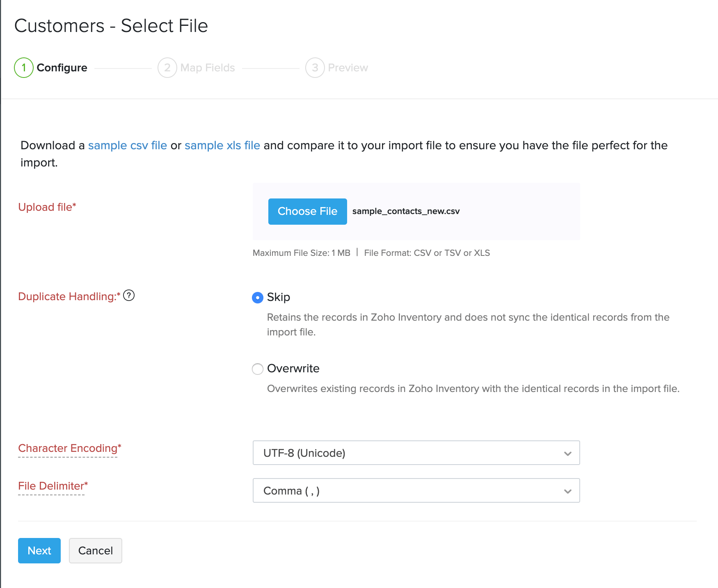Click the sample_contacts_new.csv file name
This screenshot has width=718, height=588.
coord(406,211)
